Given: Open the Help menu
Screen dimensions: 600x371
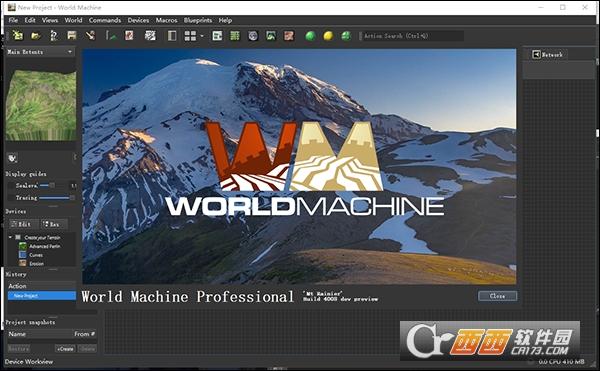Looking at the screenshot, I should (x=225, y=20).
